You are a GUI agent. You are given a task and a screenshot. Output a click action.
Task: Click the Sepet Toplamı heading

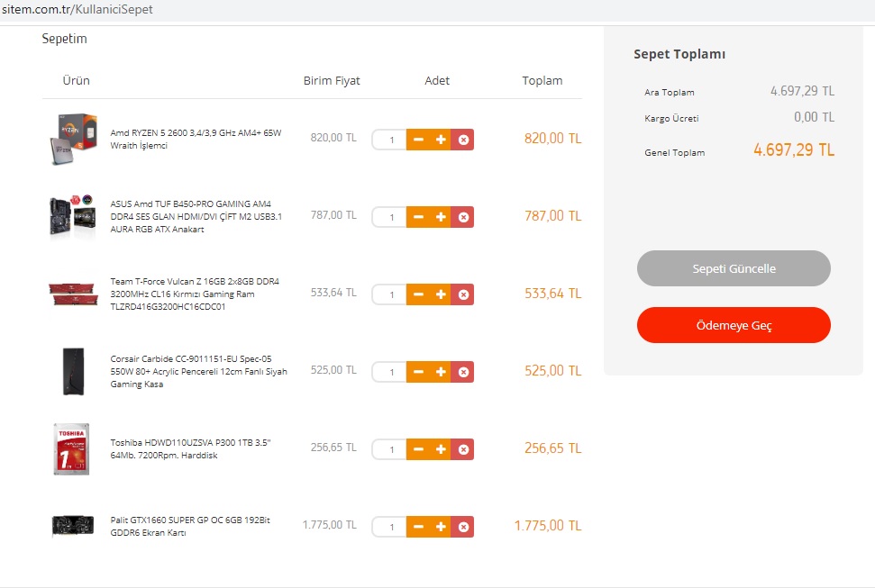(x=679, y=54)
